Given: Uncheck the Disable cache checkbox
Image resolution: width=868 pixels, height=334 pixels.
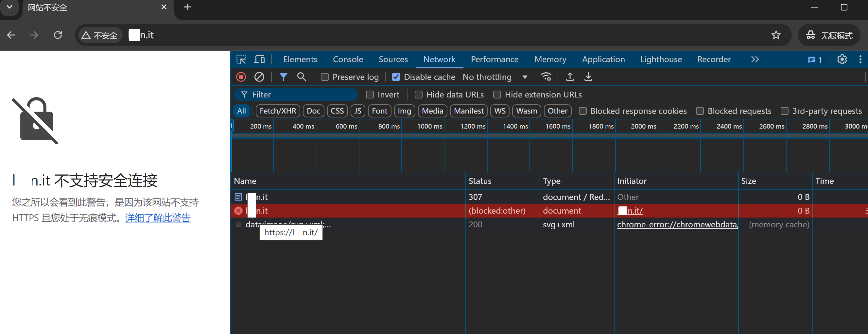Looking at the screenshot, I should (x=396, y=77).
